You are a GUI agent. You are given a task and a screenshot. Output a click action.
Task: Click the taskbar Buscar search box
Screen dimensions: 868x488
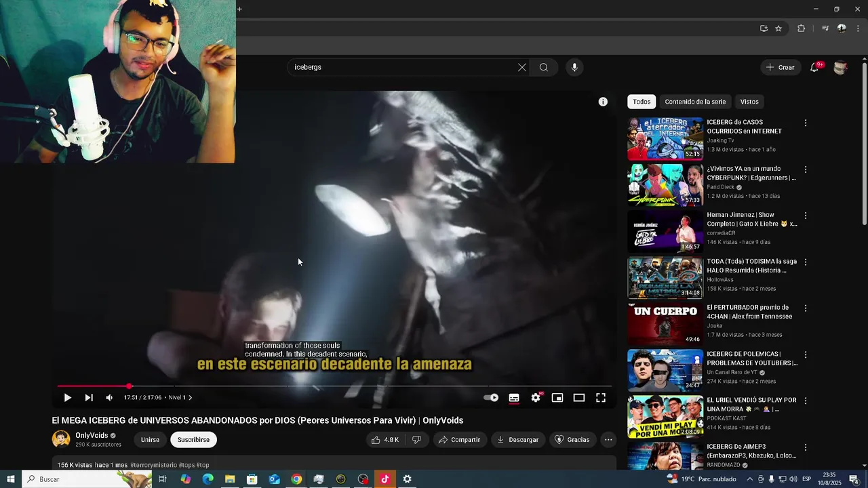[x=87, y=479]
